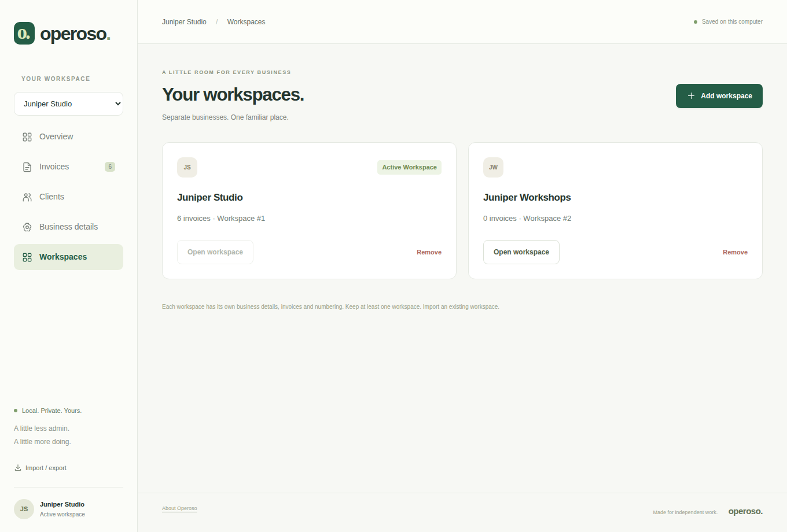Click the JW avatar on Juniper Workshops card
Viewport: 787px width, 532px height.
[x=493, y=167]
